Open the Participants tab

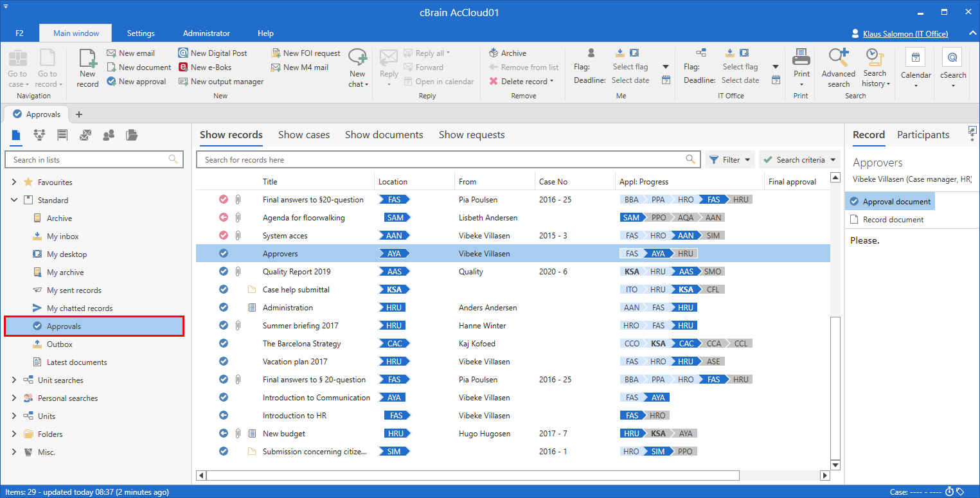tap(923, 135)
